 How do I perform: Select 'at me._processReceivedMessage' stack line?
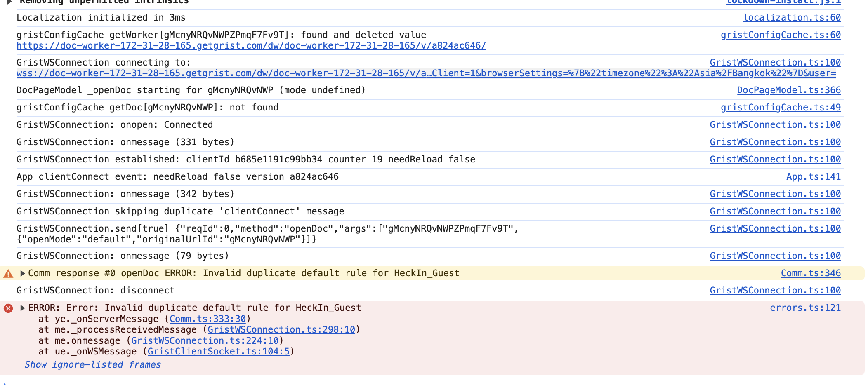click(x=199, y=330)
